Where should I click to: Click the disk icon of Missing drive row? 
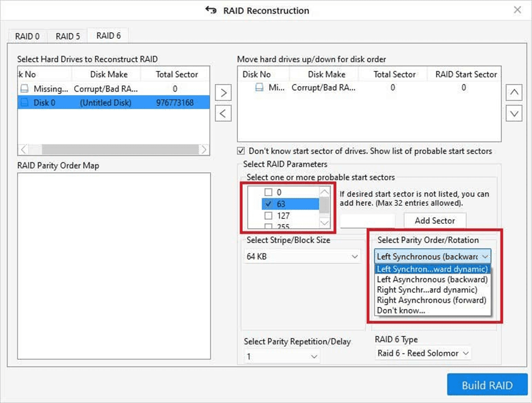pos(25,89)
